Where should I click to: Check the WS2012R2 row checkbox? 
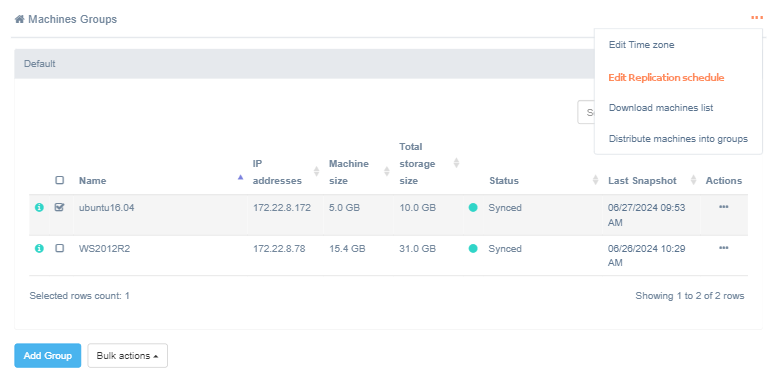(x=60, y=248)
